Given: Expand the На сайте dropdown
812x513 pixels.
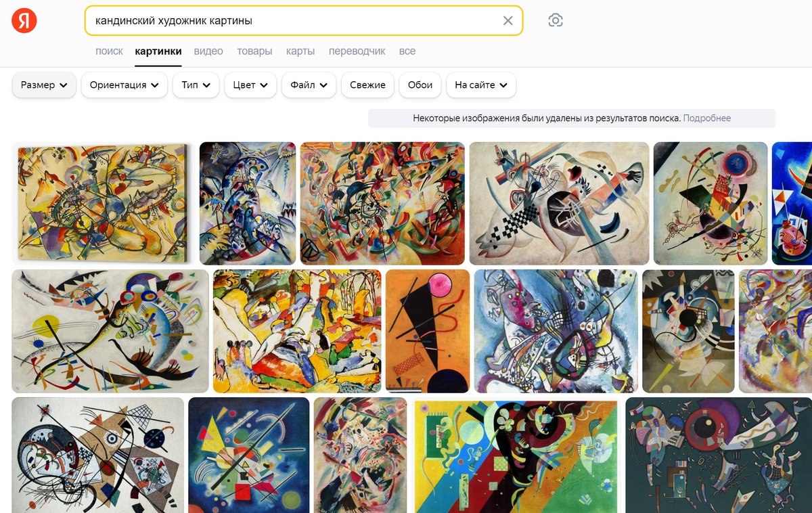Looking at the screenshot, I should tap(482, 85).
